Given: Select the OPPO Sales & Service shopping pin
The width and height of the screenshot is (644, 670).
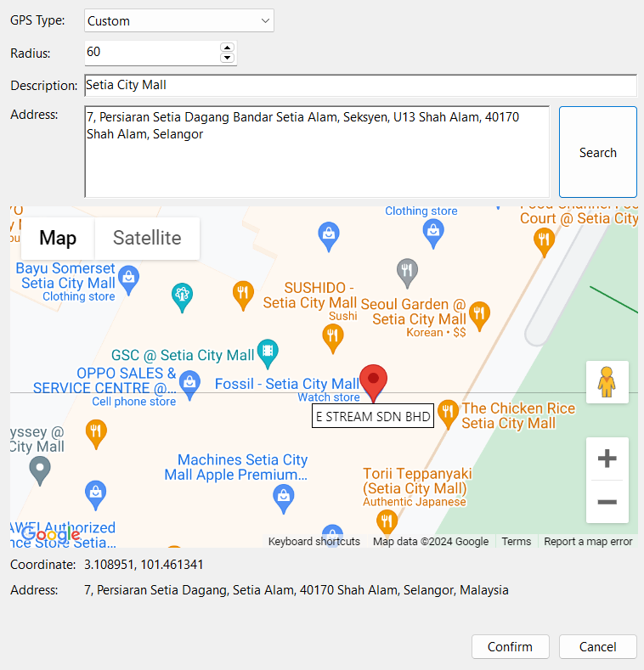Looking at the screenshot, I should [x=189, y=385].
